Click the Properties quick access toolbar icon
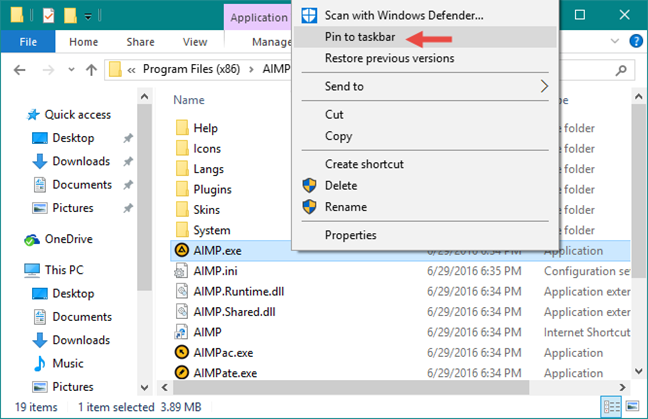Screen dimensions: 648x419 48,16
